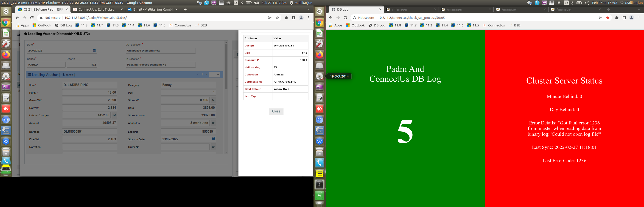Open volume indicator in left top bar

click(x=256, y=3)
